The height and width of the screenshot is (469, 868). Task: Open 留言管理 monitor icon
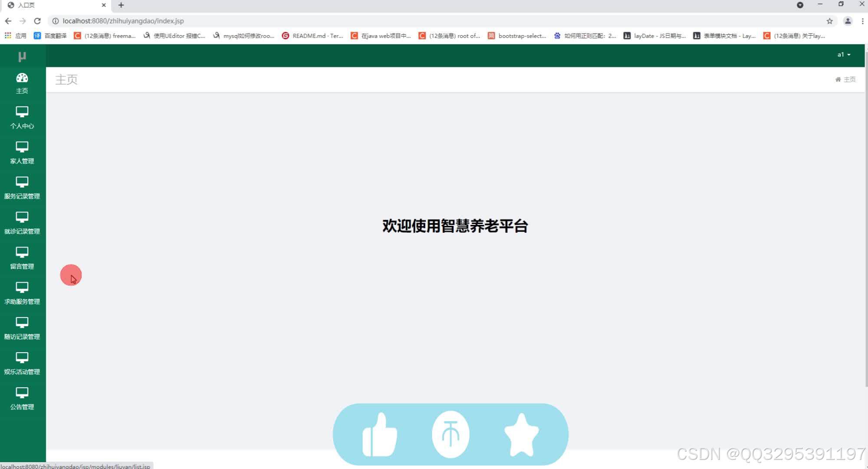click(22, 252)
